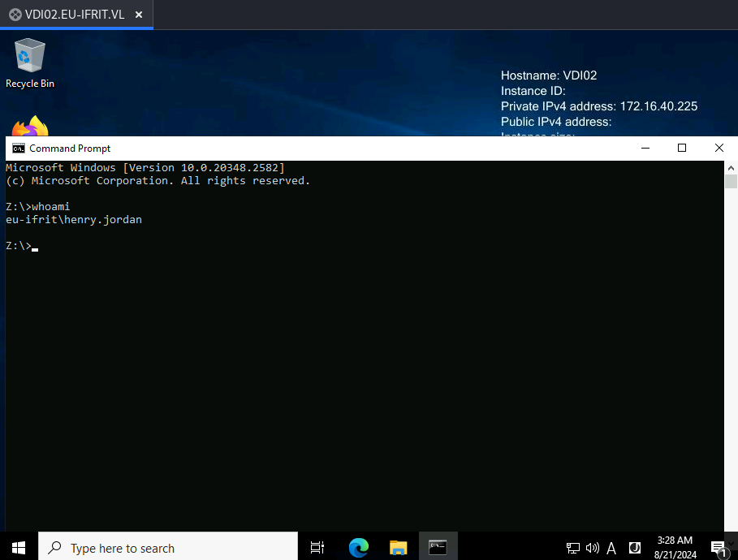Viewport: 738px width, 560px height.
Task: Maximize the Command Prompt window
Action: click(x=681, y=149)
